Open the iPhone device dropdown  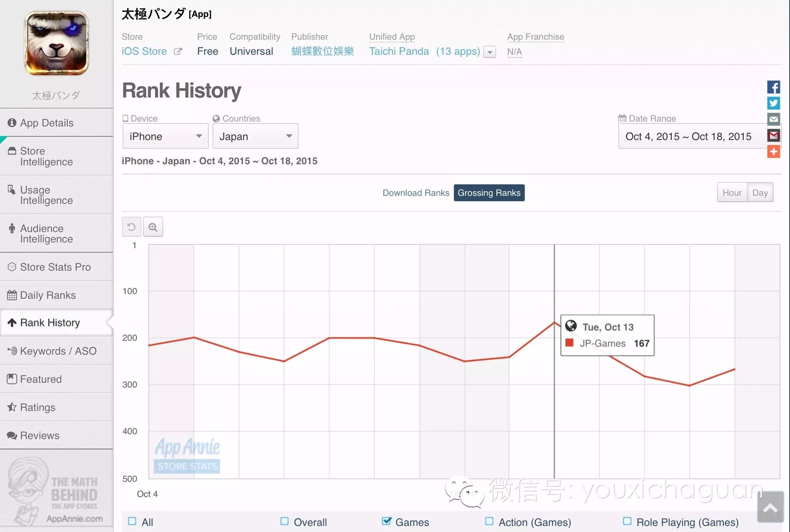pyautogui.click(x=165, y=136)
